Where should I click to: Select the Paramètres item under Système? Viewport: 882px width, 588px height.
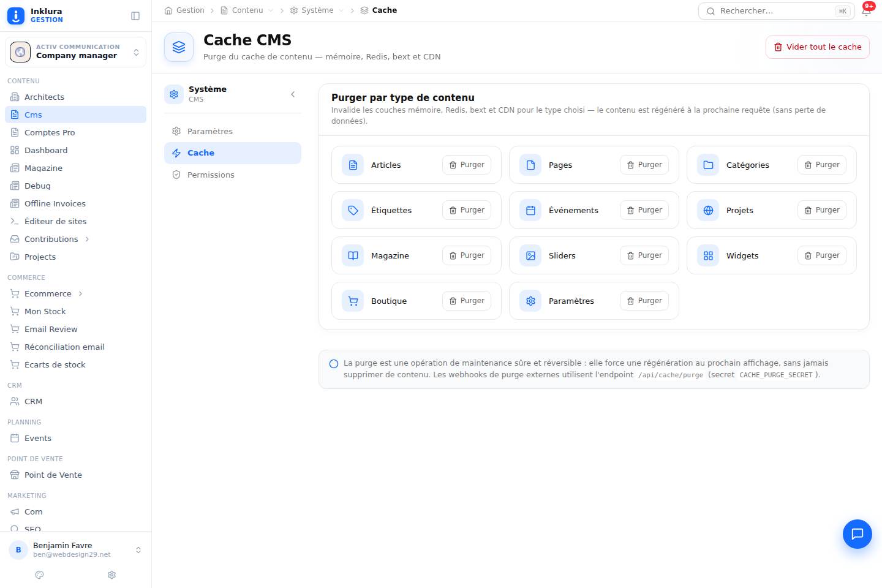click(x=233, y=132)
